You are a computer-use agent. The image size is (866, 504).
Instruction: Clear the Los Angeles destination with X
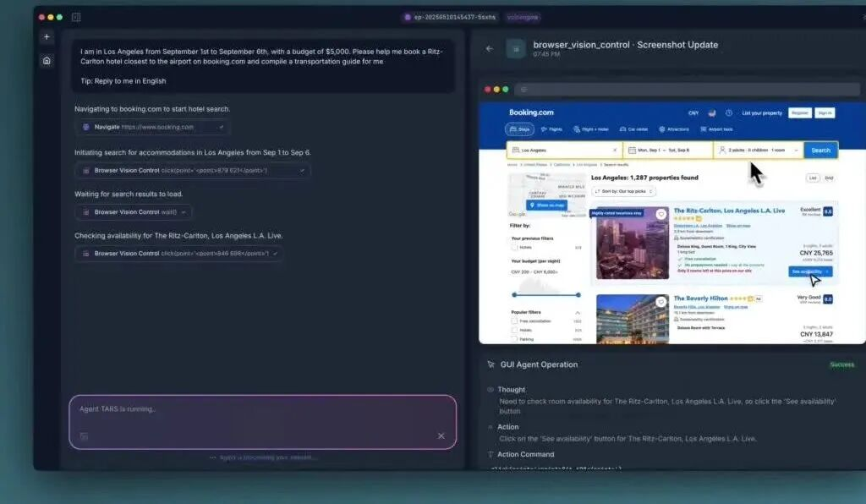pos(615,151)
